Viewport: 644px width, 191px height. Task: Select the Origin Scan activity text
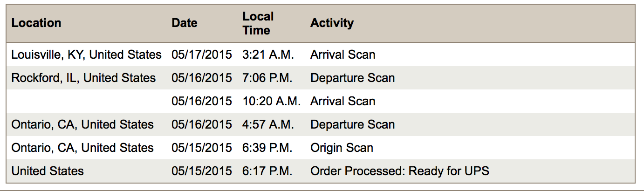pos(342,148)
